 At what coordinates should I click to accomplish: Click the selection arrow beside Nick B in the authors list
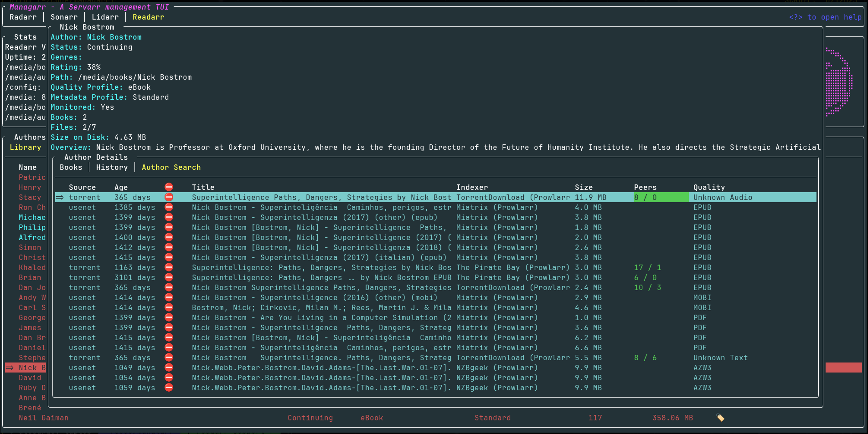point(10,368)
